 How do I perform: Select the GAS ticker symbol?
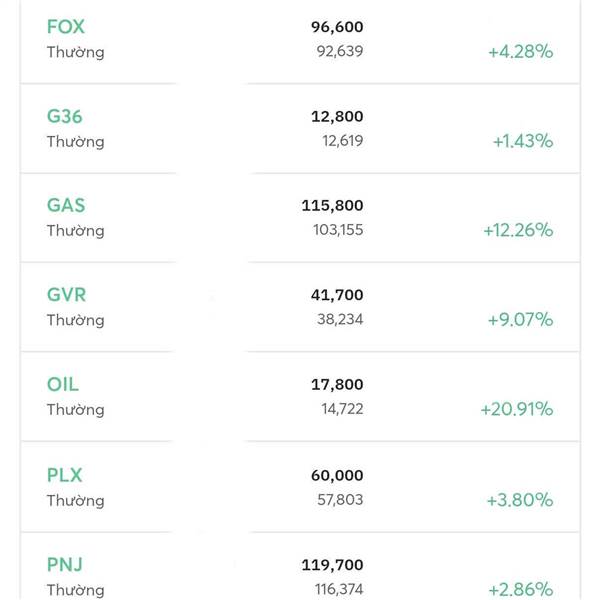65,205
